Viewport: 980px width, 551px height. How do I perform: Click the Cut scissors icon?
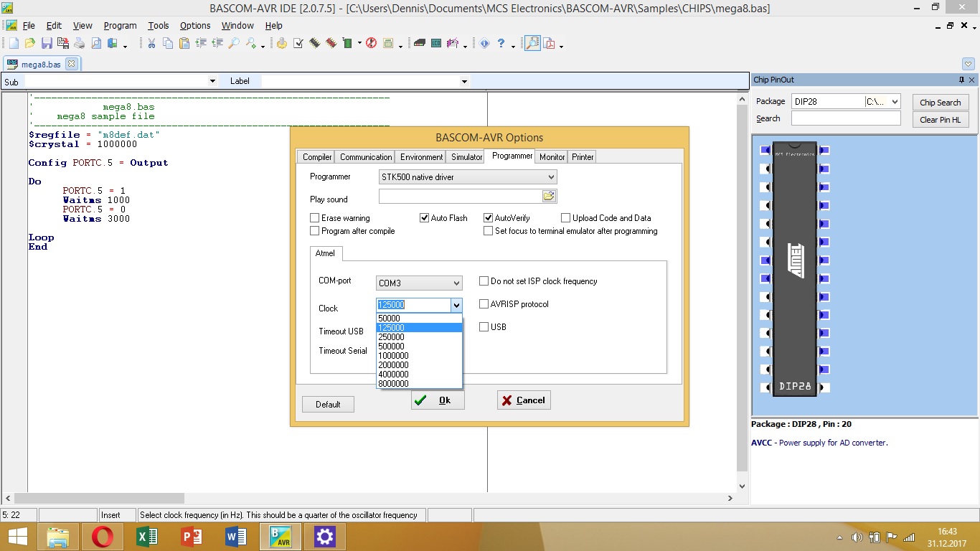pos(151,44)
